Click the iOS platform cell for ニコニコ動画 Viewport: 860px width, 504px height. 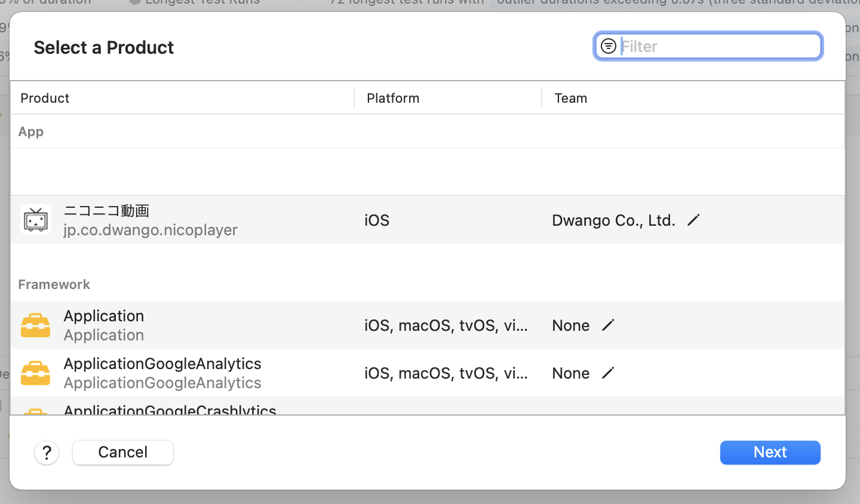click(x=377, y=220)
